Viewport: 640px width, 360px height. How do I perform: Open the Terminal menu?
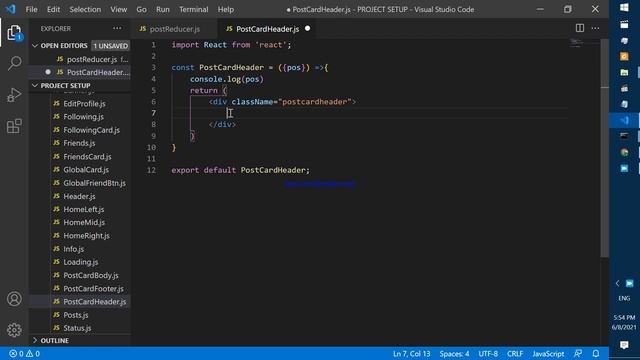pyautogui.click(x=193, y=9)
